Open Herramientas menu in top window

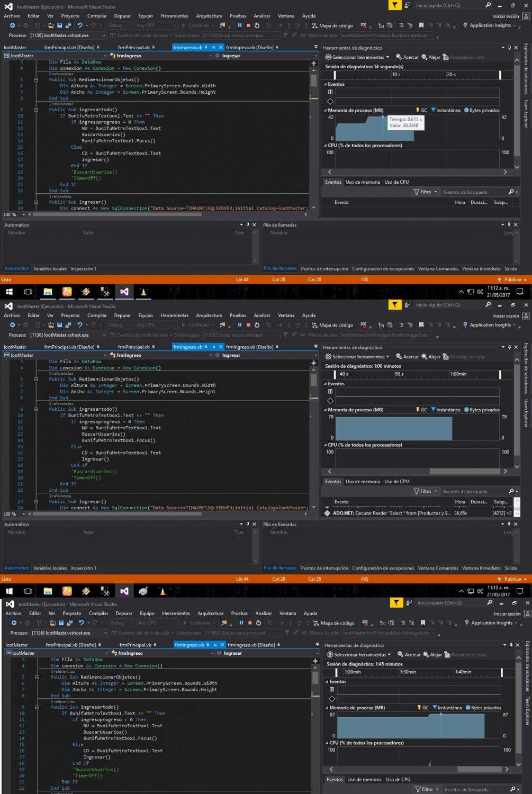click(174, 16)
